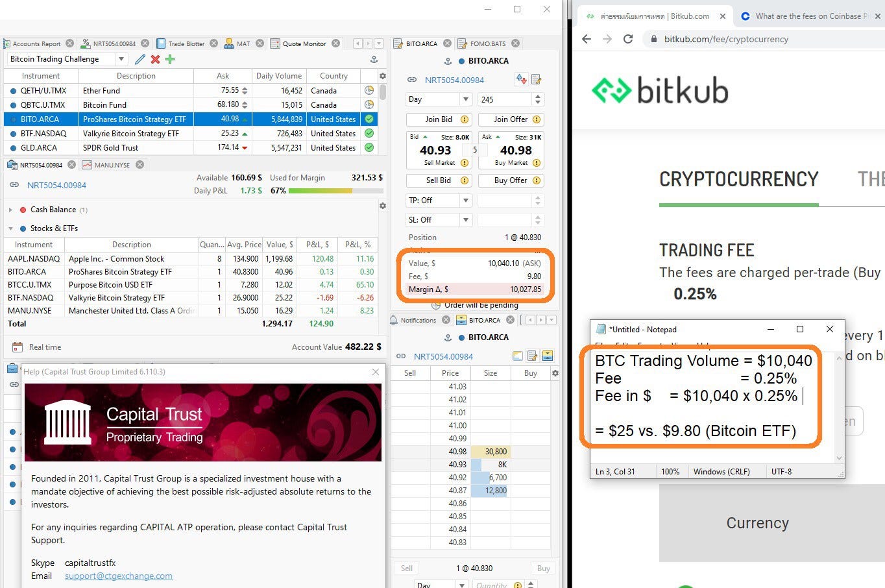Viewport: 885px width, 588px height.
Task: Click the order quantity field showing 245
Action: tap(505, 99)
